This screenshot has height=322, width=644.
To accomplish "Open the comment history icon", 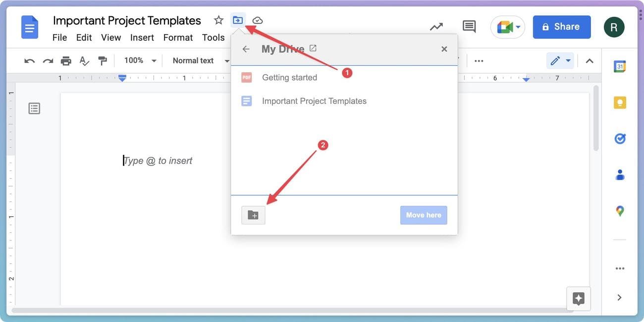I will pyautogui.click(x=469, y=27).
